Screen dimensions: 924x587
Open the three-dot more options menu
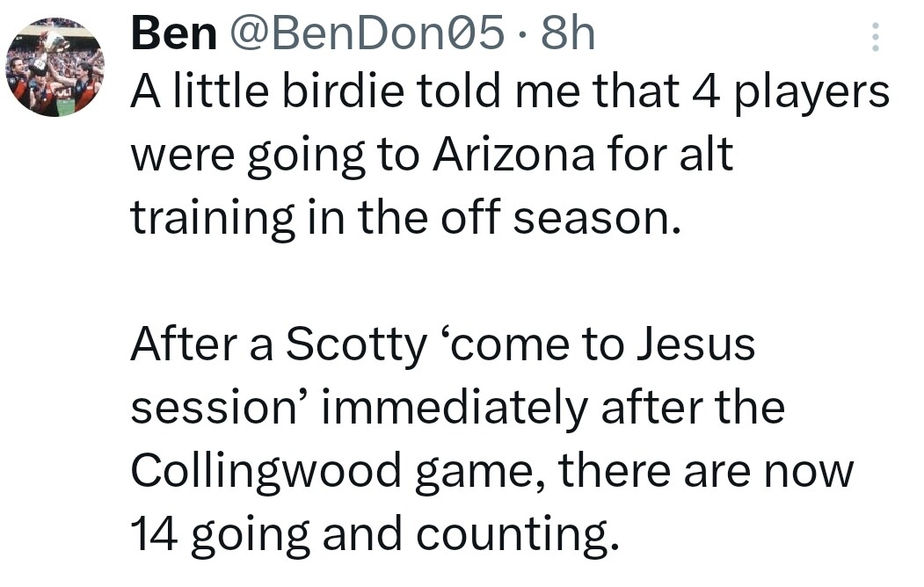tap(875, 37)
